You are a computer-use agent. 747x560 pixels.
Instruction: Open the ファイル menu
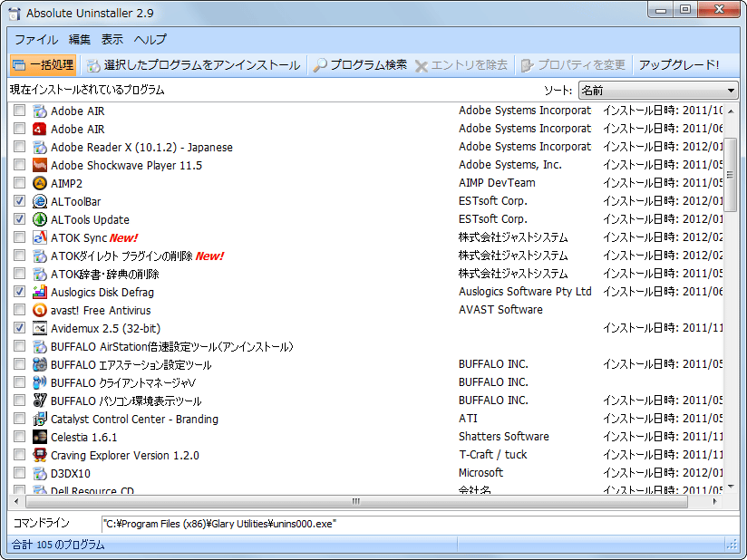coord(36,40)
